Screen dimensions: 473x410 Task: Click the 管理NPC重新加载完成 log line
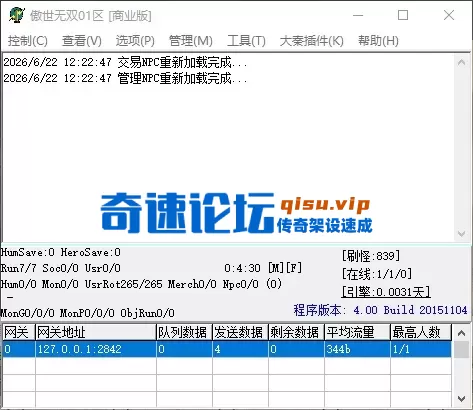click(125, 78)
